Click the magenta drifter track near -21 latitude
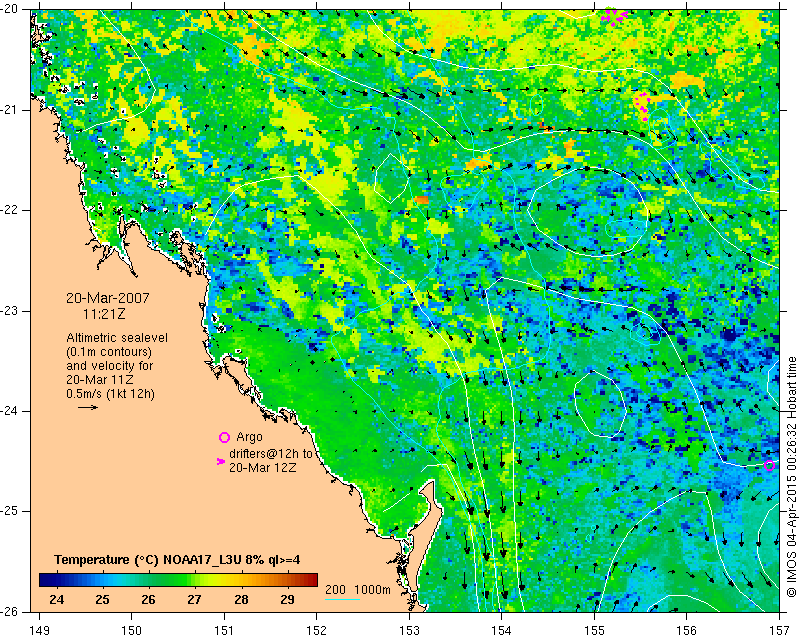This screenshot has height=640, width=800. pyautogui.click(x=642, y=106)
